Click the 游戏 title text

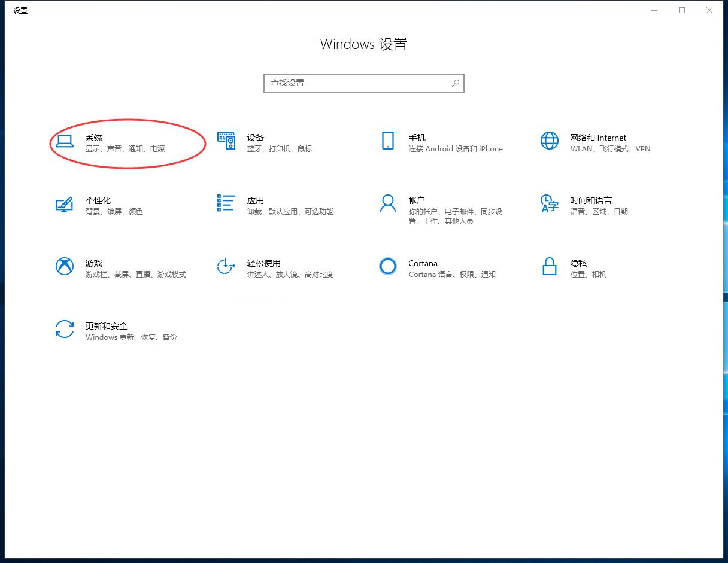(94, 263)
